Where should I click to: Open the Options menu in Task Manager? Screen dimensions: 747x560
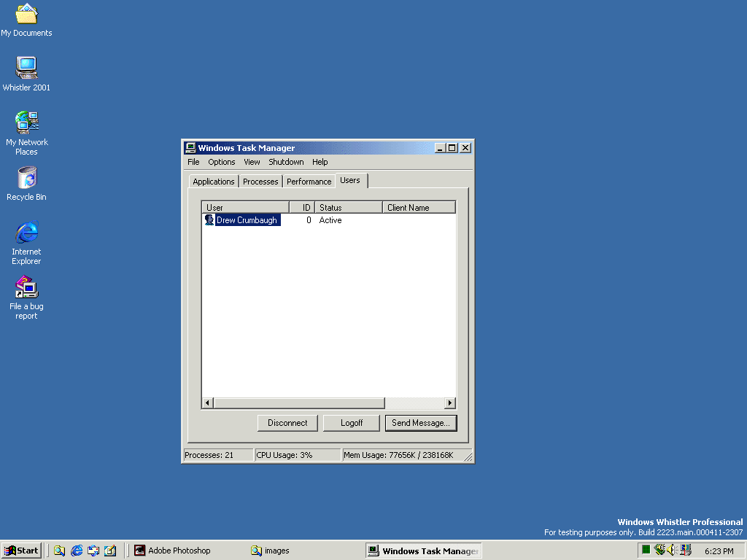click(221, 162)
